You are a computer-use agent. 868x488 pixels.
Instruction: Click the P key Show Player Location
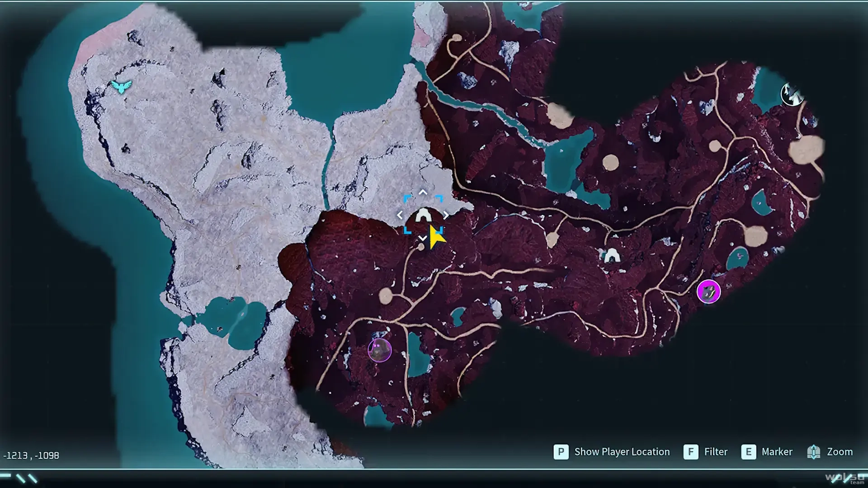(561, 452)
